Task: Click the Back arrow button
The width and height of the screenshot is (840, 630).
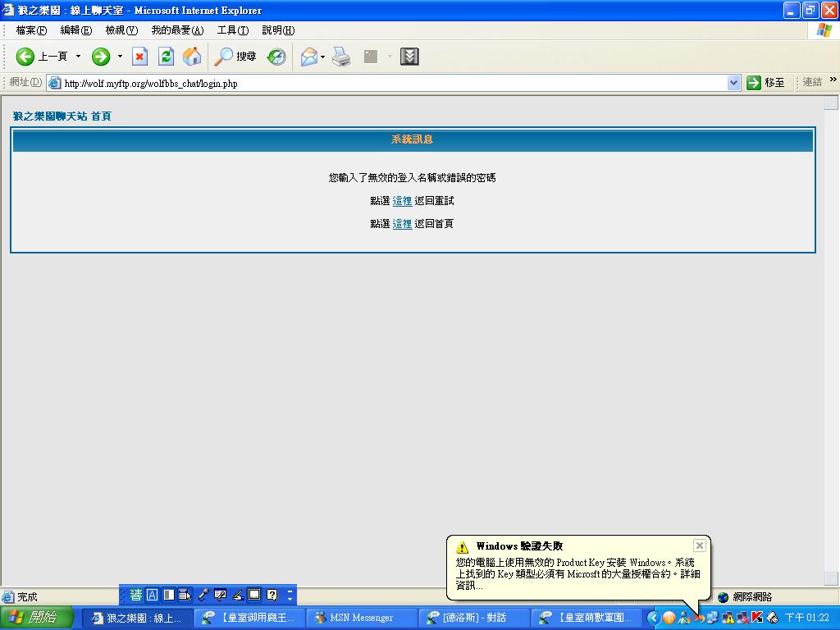Action: pos(25,57)
